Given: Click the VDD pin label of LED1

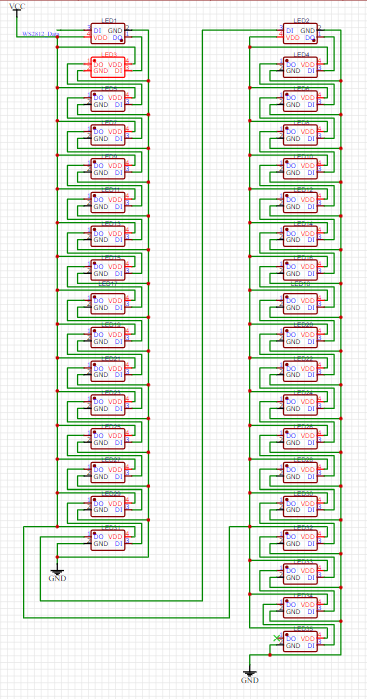Looking at the screenshot, I should (100, 37).
